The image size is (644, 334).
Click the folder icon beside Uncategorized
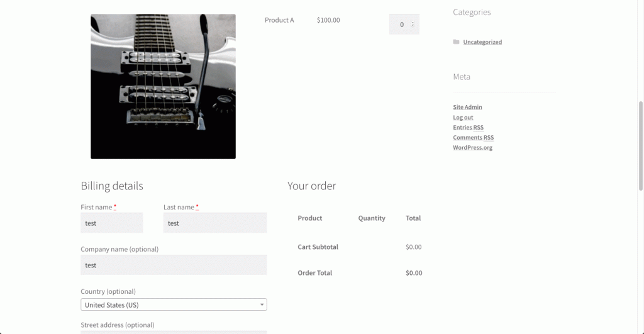pyautogui.click(x=456, y=42)
